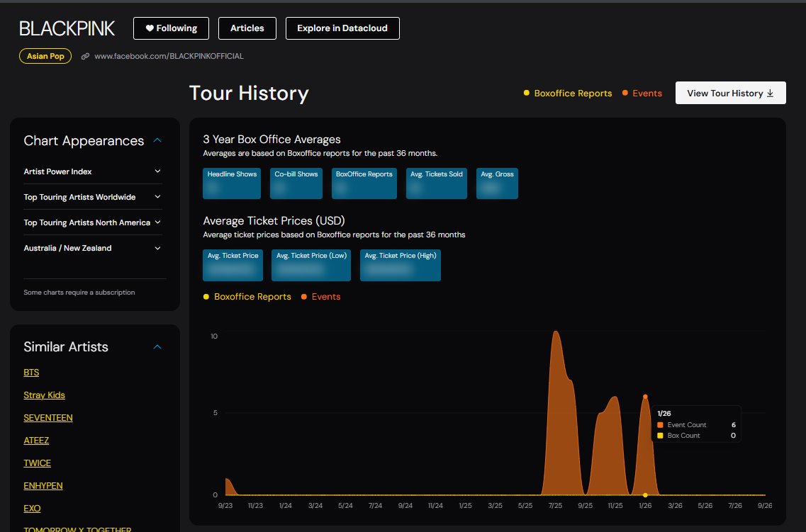The width and height of the screenshot is (806, 532).
Task: Expand Top Touring Artists Worldwide
Action: [93, 197]
